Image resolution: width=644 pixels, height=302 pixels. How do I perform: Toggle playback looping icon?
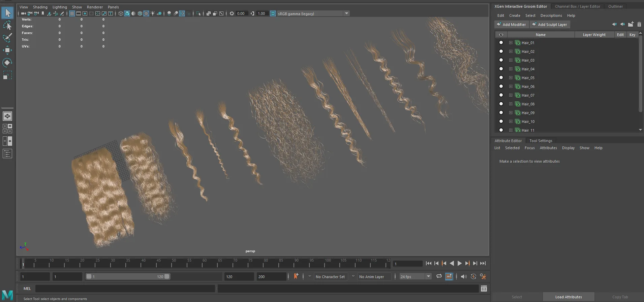(439, 276)
